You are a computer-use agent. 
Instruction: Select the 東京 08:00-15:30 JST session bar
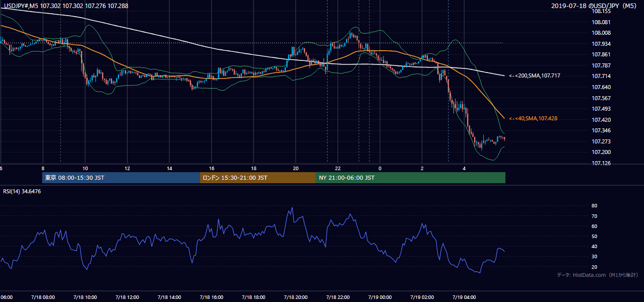pos(121,178)
